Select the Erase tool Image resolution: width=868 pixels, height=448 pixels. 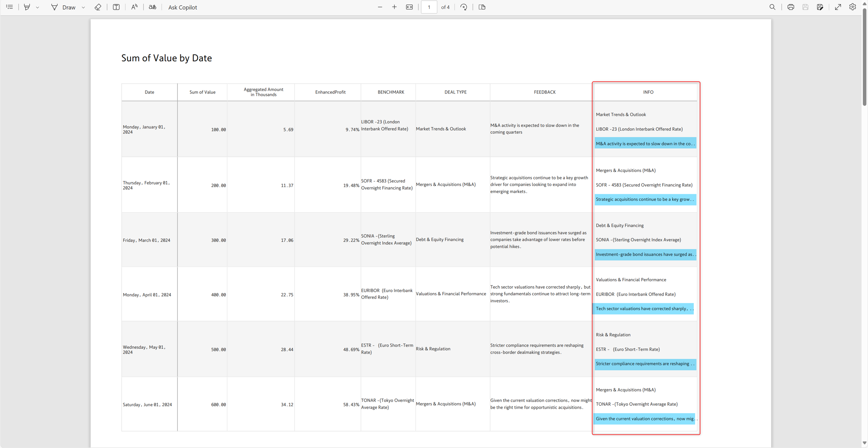pyautogui.click(x=98, y=7)
